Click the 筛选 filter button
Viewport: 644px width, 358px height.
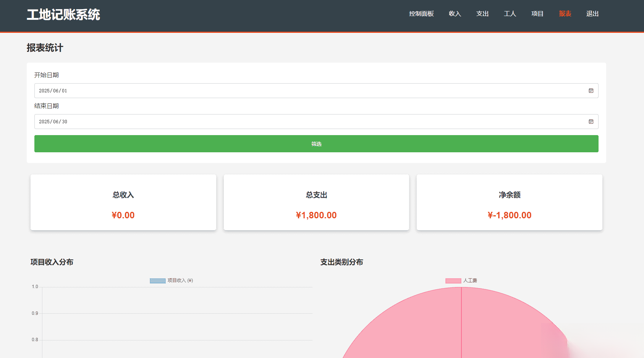pos(316,144)
